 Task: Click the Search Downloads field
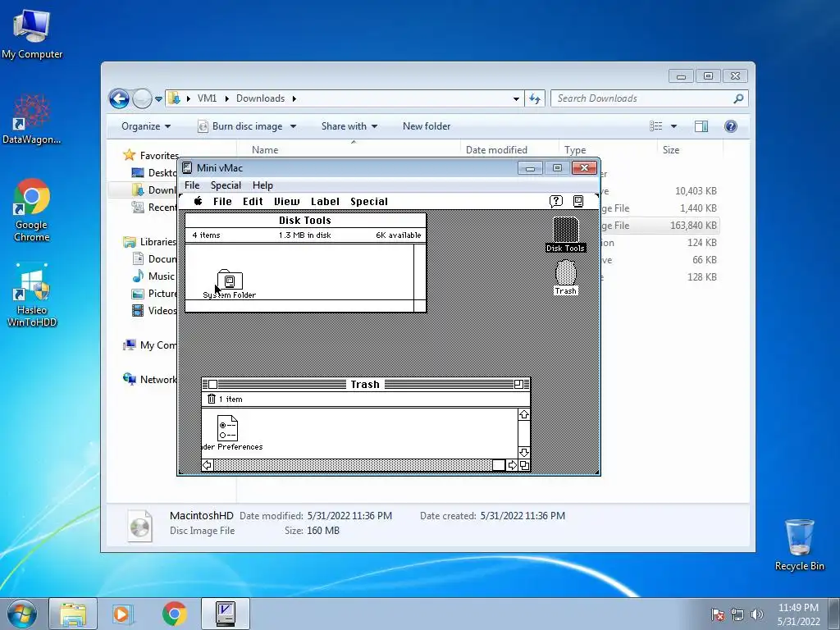coord(649,98)
